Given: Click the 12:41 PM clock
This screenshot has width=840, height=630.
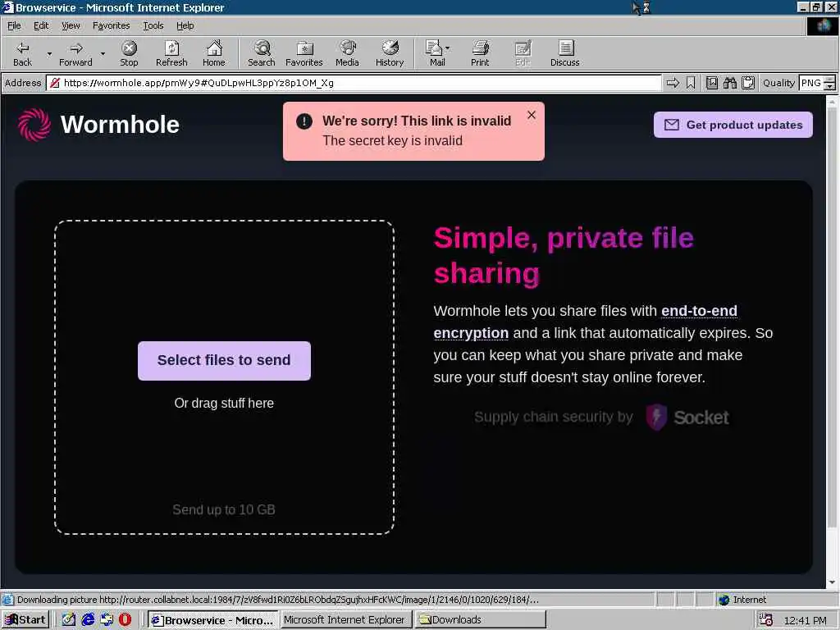Looking at the screenshot, I should pos(805,620).
